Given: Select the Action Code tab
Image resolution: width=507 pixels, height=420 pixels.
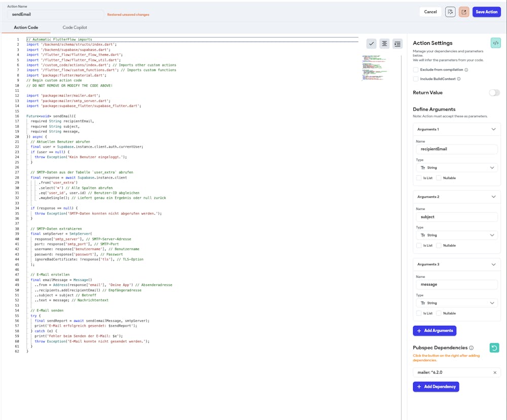Looking at the screenshot, I should tap(26, 27).
